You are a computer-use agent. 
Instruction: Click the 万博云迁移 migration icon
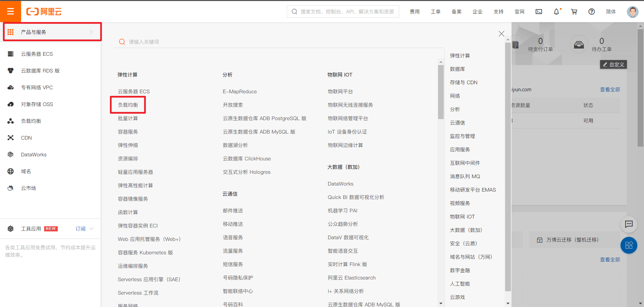540,240
